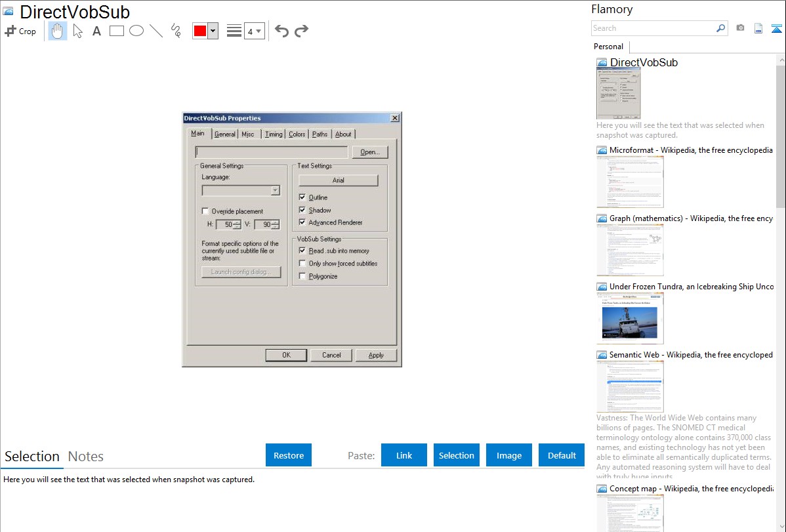
Task: Click the Open... button
Action: (370, 152)
